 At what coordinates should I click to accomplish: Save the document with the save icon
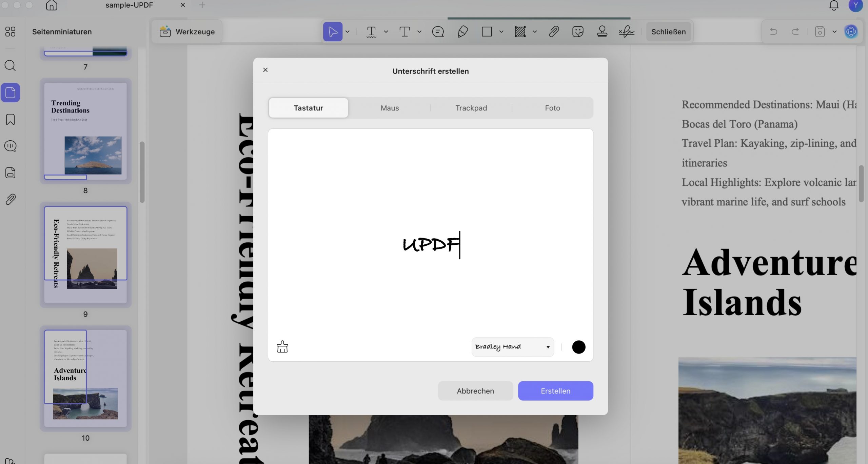(820, 32)
